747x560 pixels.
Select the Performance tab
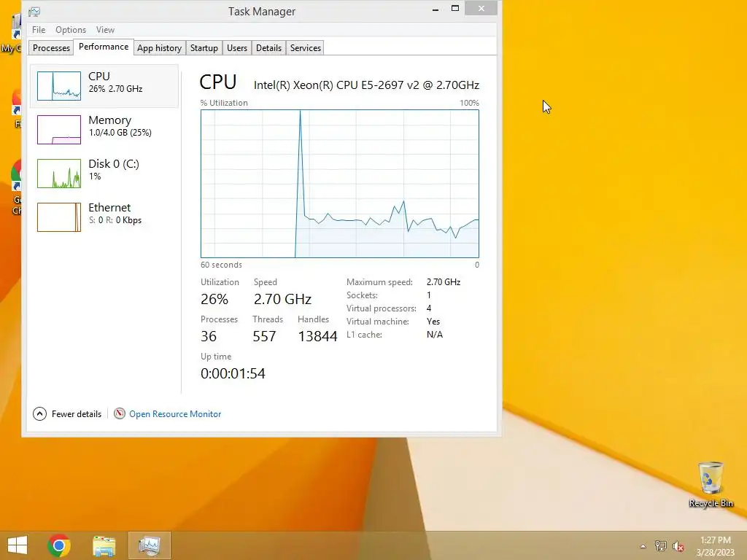tap(104, 47)
